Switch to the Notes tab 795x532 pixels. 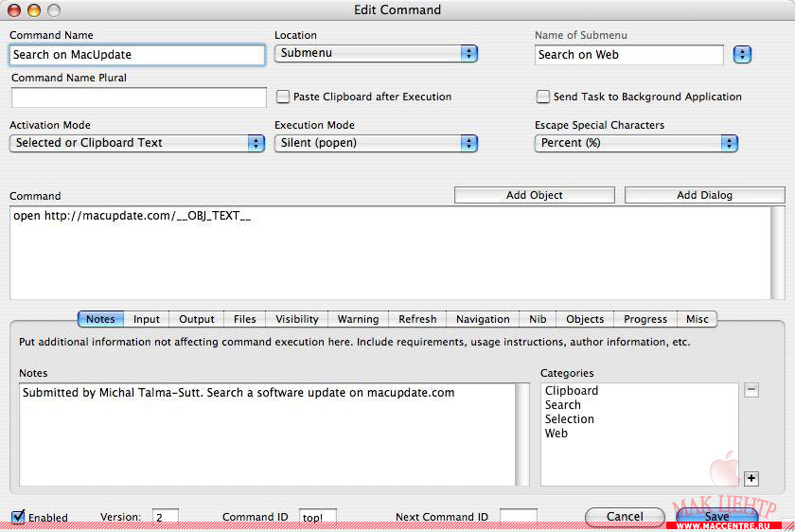(x=100, y=319)
